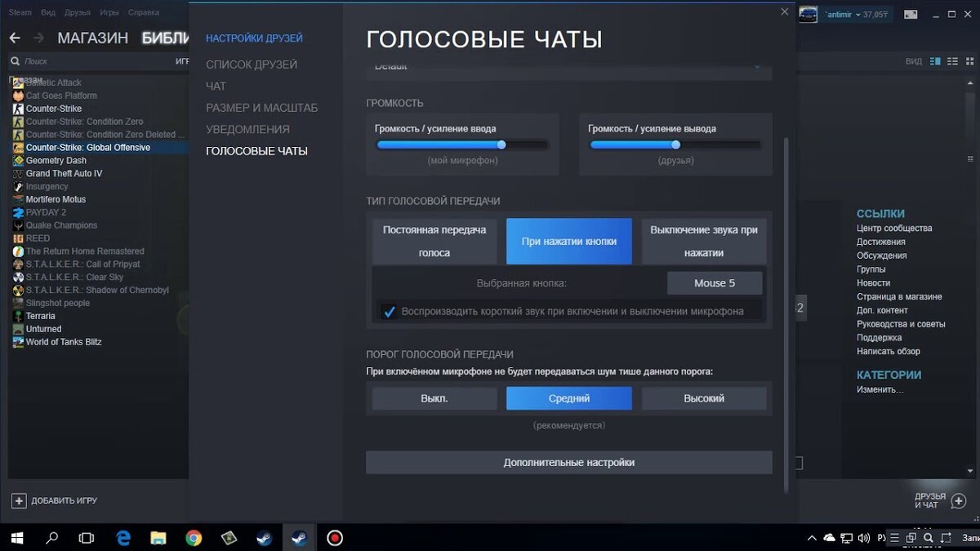Viewport: 980px width, 551px height.
Task: Open the voice device dropdown arrow
Action: [x=757, y=66]
